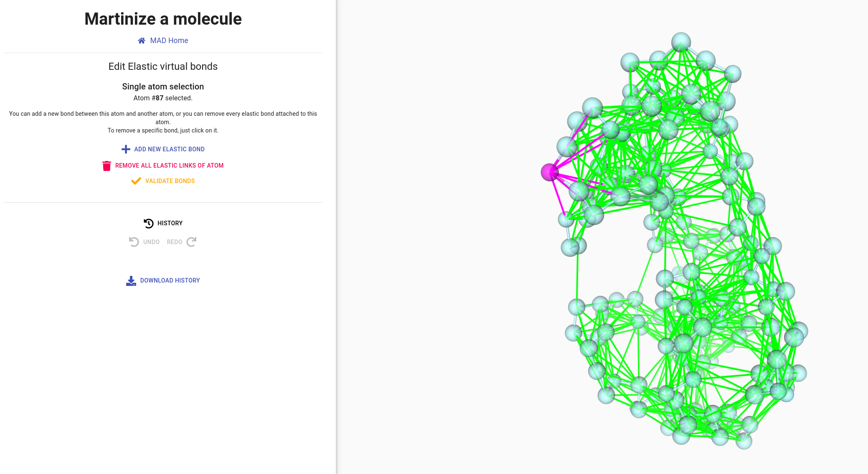This screenshot has height=474, width=868.
Task: Click the Martinize a molecule heading
Action: click(163, 19)
